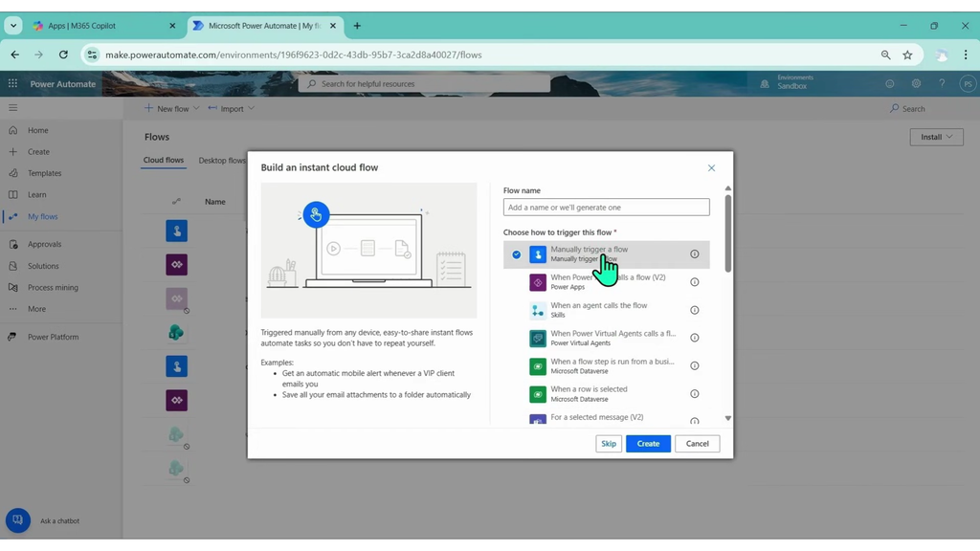Select For a selected message (V2) trigger
This screenshot has width=980, height=551.
coord(606,419)
